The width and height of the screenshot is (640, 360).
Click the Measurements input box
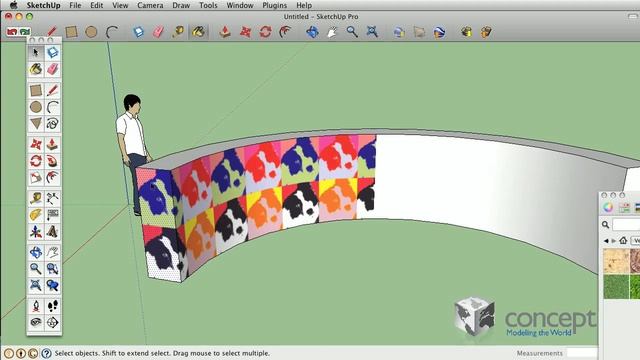coord(582,353)
